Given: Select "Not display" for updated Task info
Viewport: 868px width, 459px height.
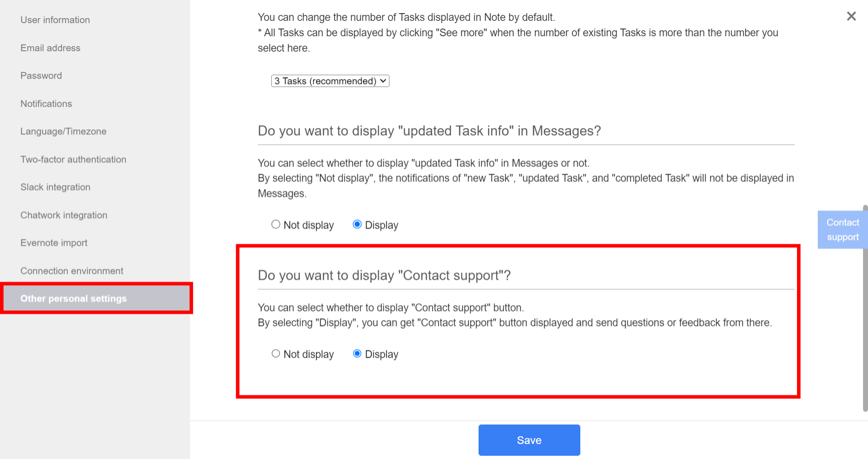Looking at the screenshot, I should tap(276, 224).
